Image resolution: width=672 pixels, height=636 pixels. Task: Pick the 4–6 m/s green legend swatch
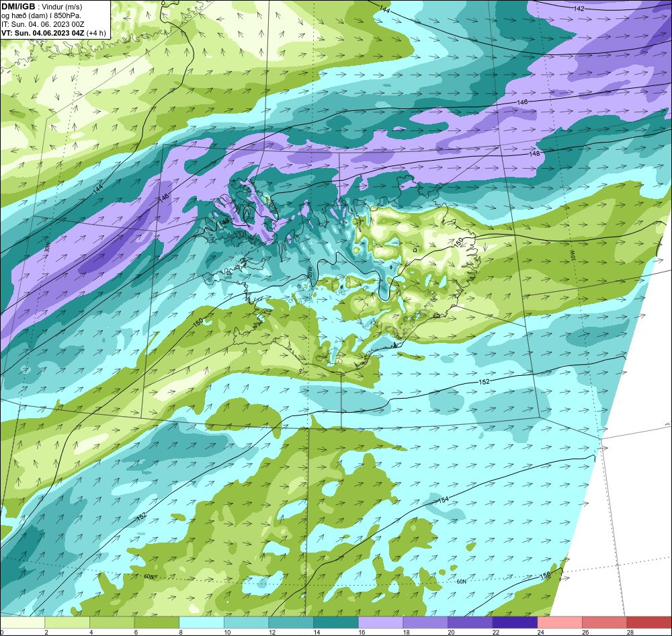click(112, 623)
